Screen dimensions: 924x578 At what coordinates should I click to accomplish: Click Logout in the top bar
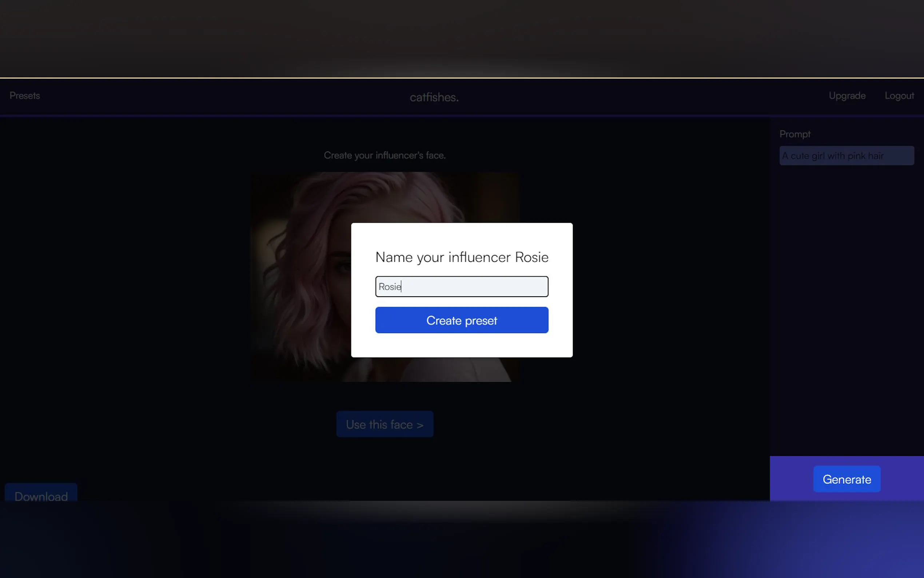click(899, 96)
